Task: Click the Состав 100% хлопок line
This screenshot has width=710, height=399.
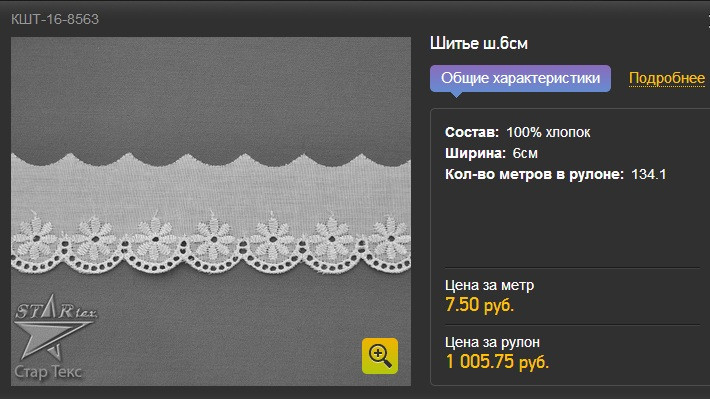Action: [x=517, y=132]
